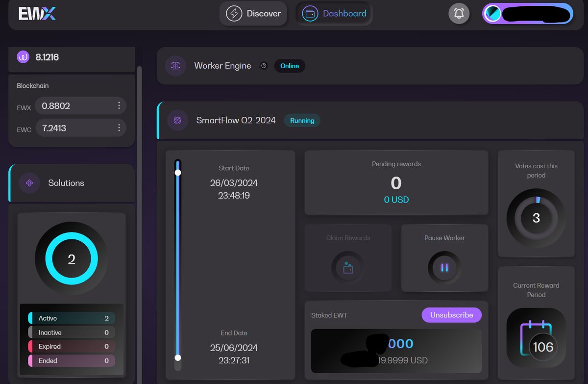The height and width of the screenshot is (384, 588).
Task: Pause the worker with the pause button
Action: [444, 268]
